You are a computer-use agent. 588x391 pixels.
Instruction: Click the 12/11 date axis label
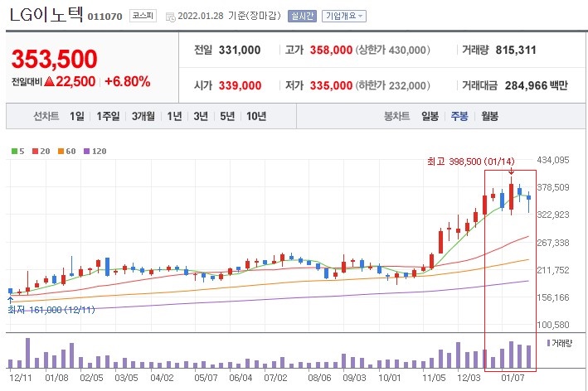tap(21, 378)
